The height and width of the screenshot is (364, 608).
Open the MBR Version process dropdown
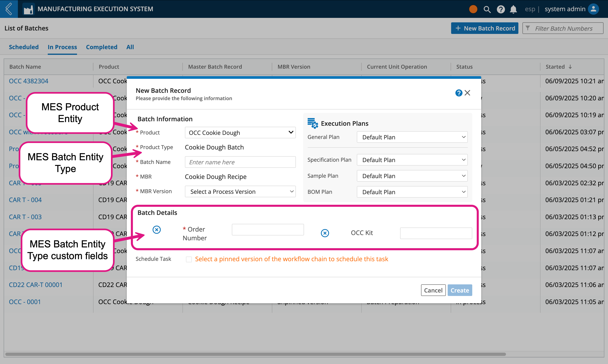click(240, 192)
